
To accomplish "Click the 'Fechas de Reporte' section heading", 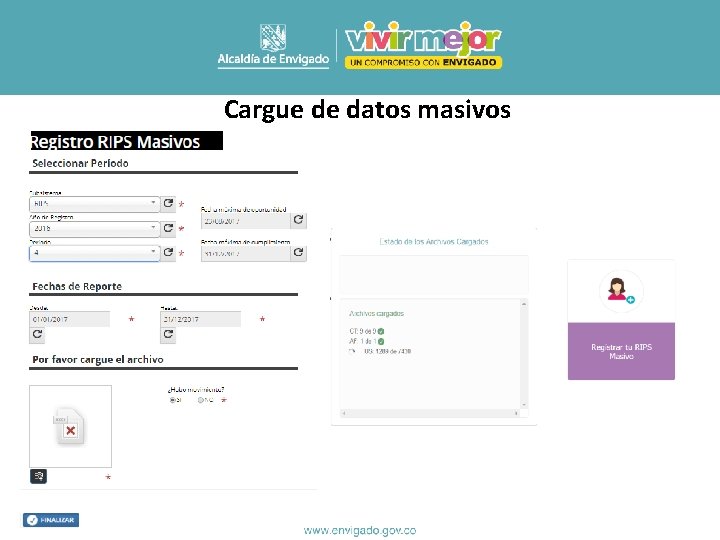I will [x=77, y=287].
